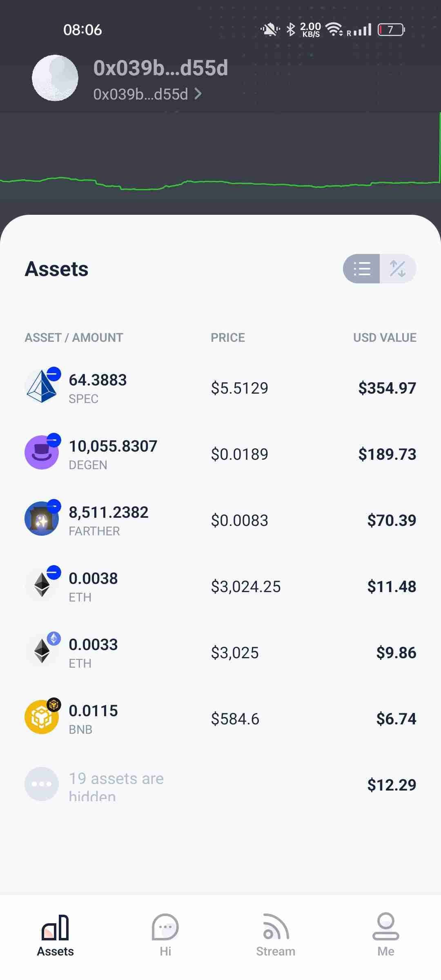The height and width of the screenshot is (980, 441).
Task: Expand hidden assets three-dot icon
Action: click(42, 784)
